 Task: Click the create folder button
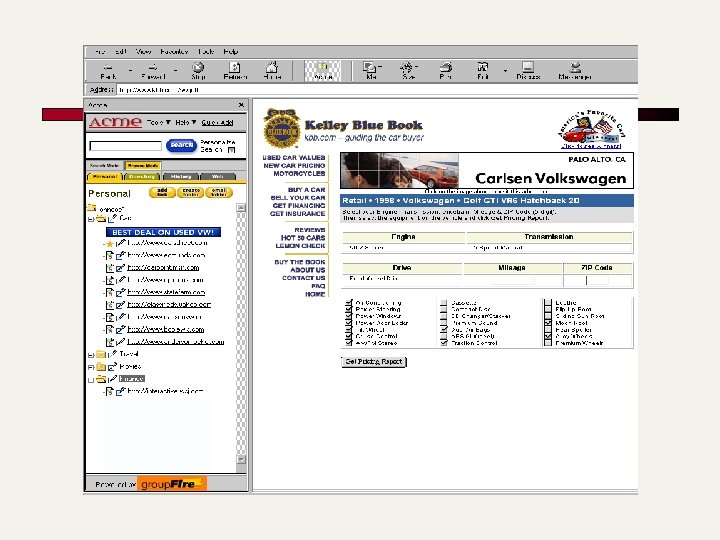point(191,192)
